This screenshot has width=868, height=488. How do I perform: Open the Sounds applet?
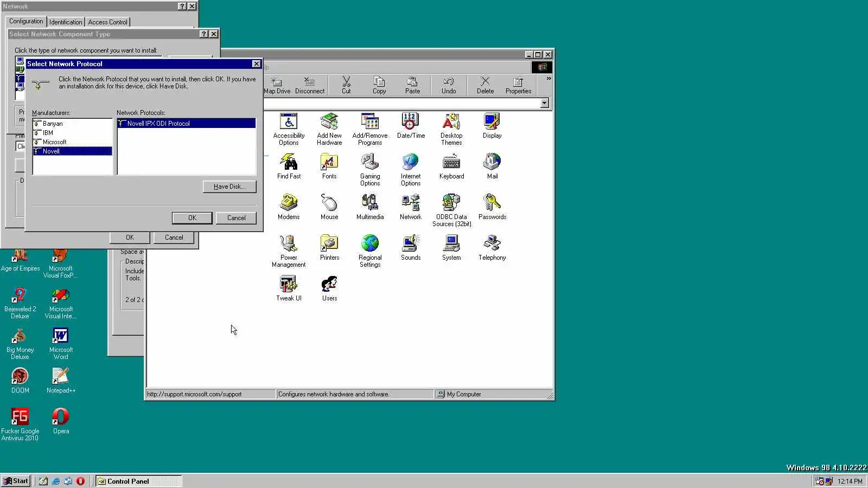[x=411, y=247]
